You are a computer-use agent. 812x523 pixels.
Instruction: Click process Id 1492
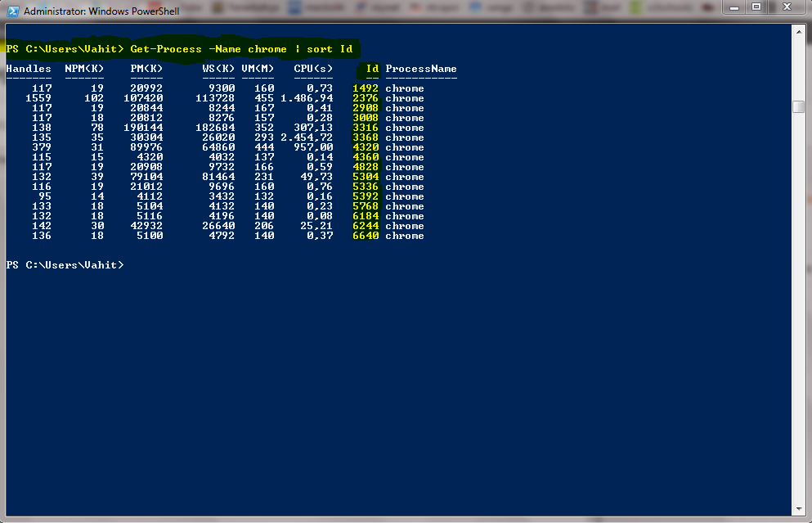(x=366, y=88)
